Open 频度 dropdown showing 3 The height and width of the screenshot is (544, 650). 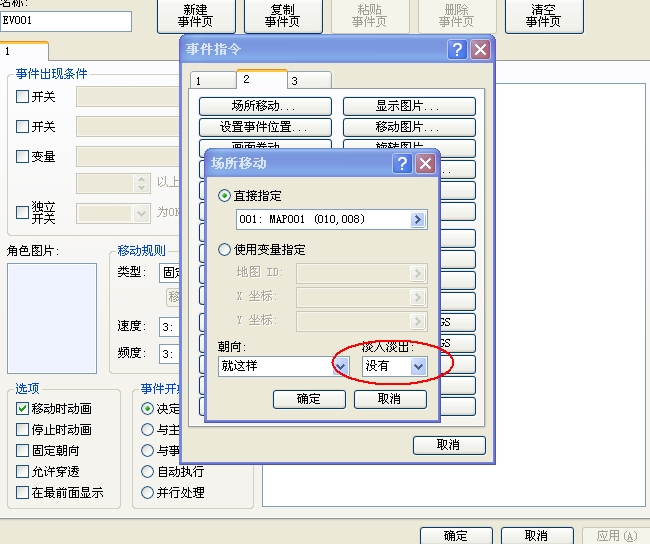click(x=170, y=354)
